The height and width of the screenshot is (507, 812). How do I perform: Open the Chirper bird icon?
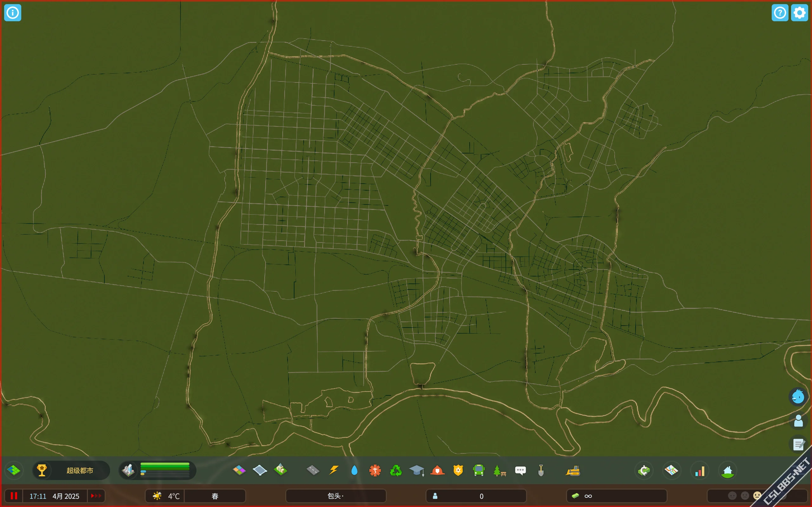(x=798, y=397)
